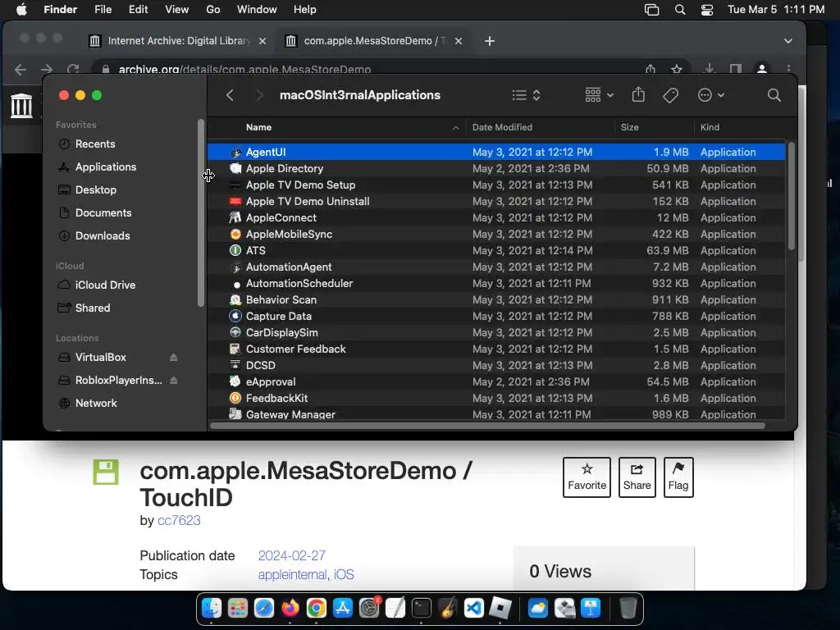This screenshot has height=630, width=840.
Task: Open the browser tab list chevron
Action: (788, 41)
